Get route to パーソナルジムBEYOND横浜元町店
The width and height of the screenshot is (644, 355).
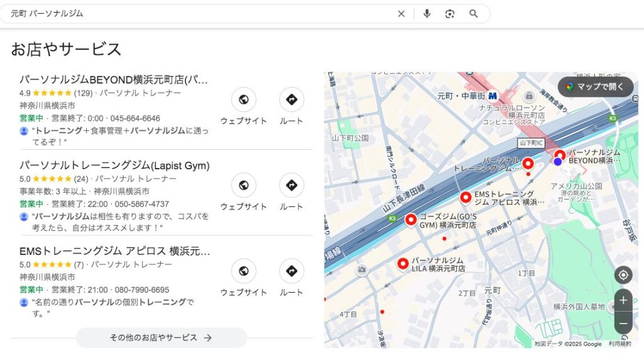pos(291,99)
